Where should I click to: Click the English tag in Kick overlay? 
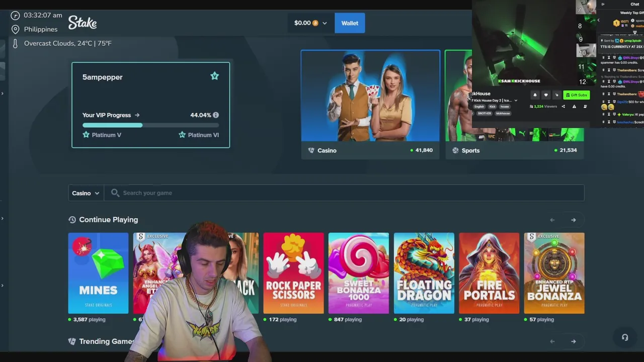pos(479,107)
